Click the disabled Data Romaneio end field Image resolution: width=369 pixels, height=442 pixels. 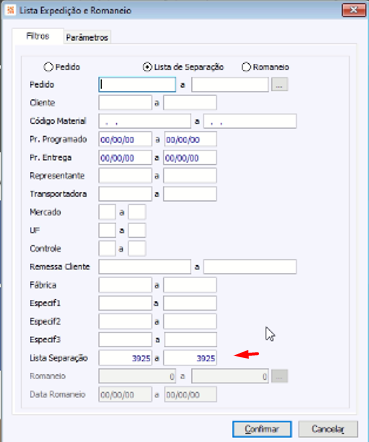(x=190, y=395)
